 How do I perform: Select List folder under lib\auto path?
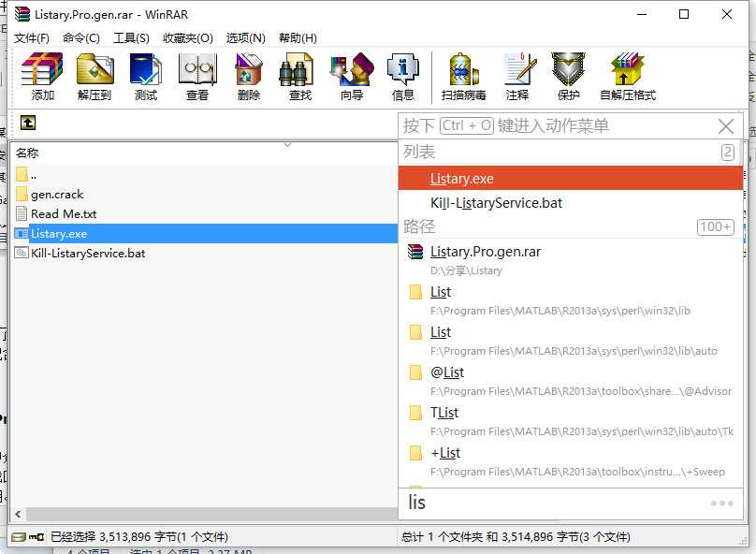571,341
